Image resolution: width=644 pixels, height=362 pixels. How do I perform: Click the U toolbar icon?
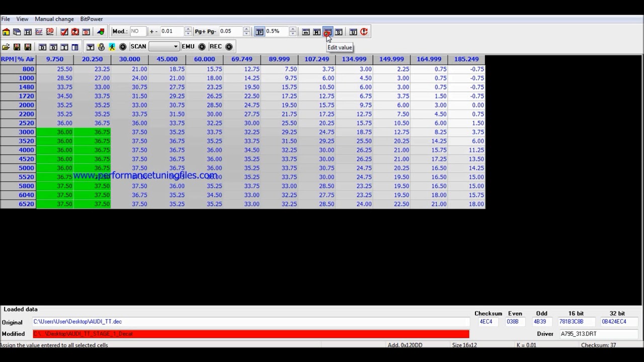353,32
